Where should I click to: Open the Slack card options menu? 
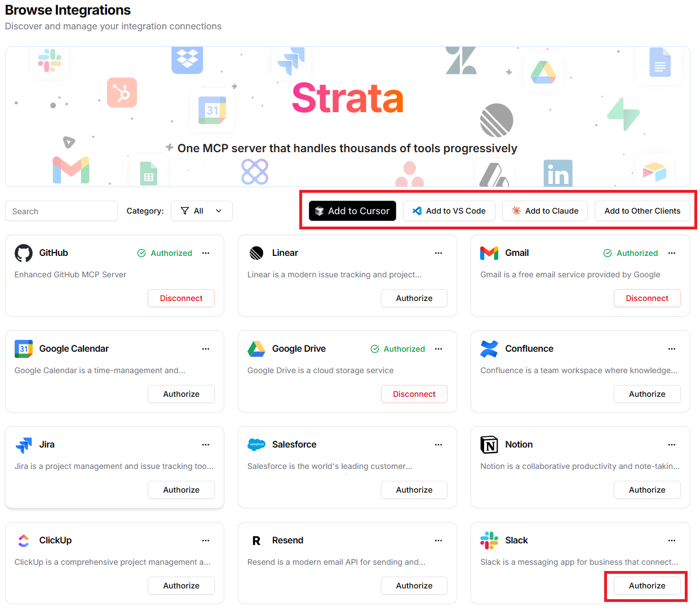(671, 540)
